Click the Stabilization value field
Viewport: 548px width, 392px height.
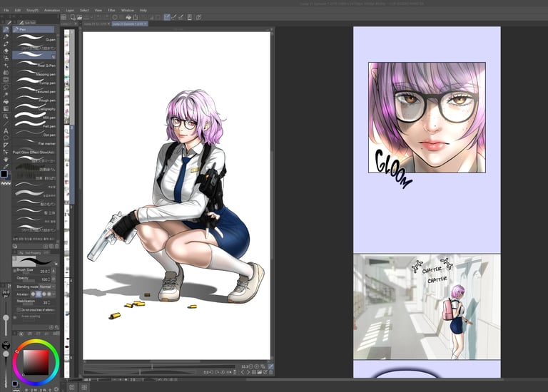coord(46,302)
